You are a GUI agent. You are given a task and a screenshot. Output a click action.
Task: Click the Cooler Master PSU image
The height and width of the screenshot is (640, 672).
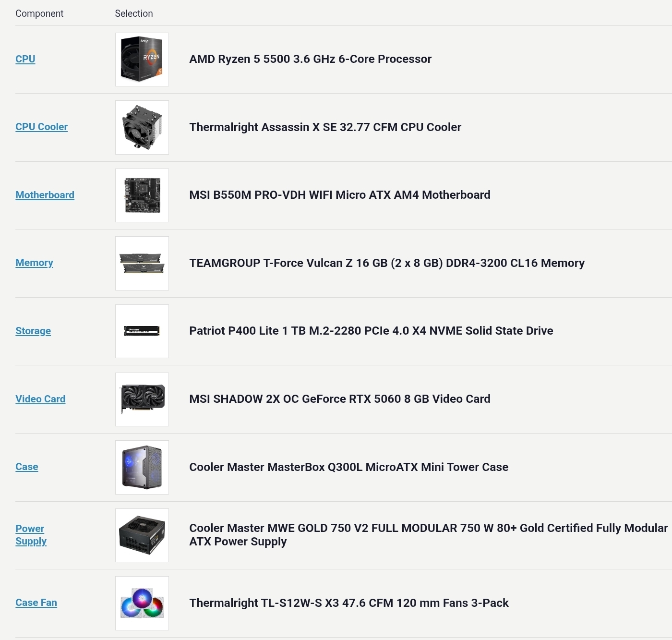click(x=142, y=535)
